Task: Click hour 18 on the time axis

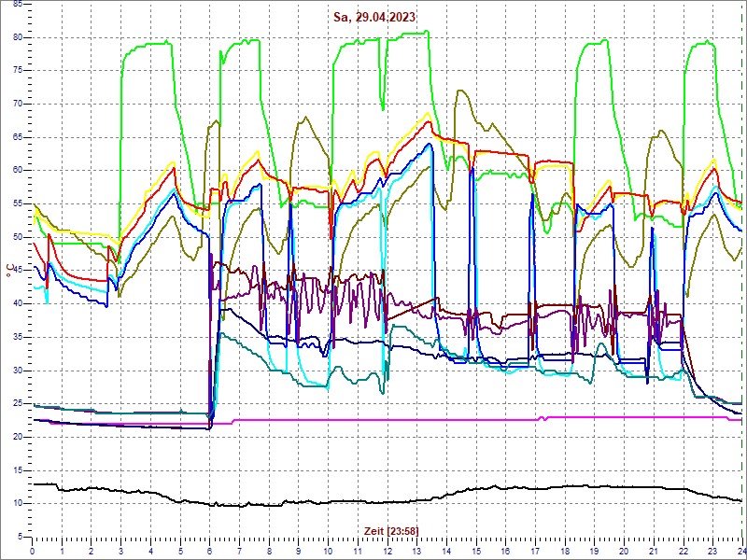Action: pos(565,551)
